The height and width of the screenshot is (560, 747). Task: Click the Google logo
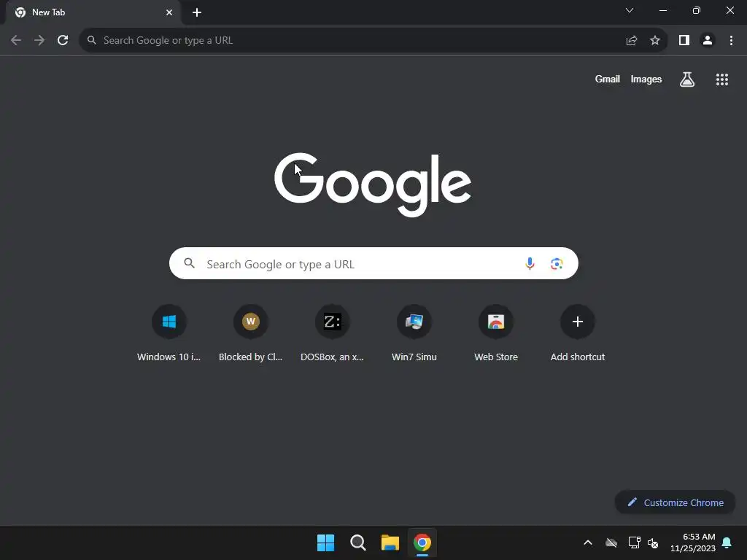(x=373, y=184)
